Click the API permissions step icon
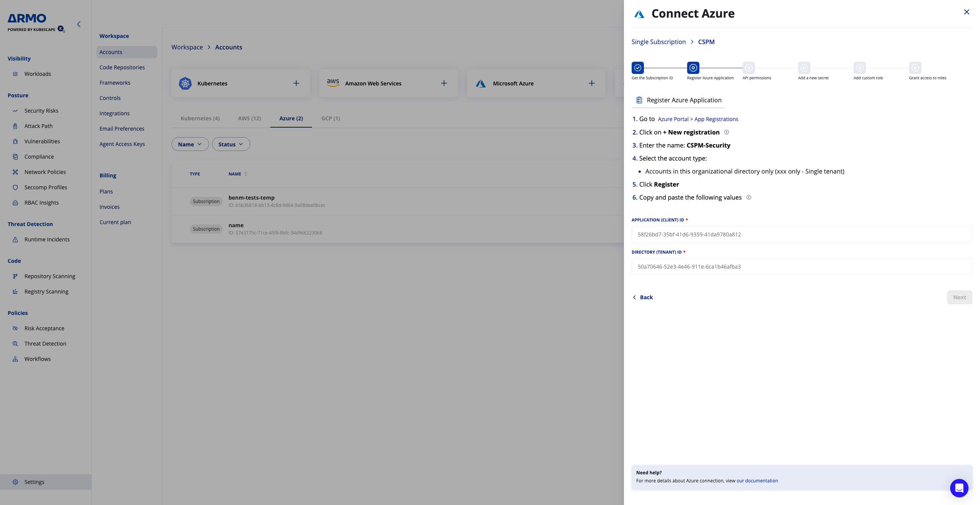The height and width of the screenshot is (505, 980). [749, 68]
